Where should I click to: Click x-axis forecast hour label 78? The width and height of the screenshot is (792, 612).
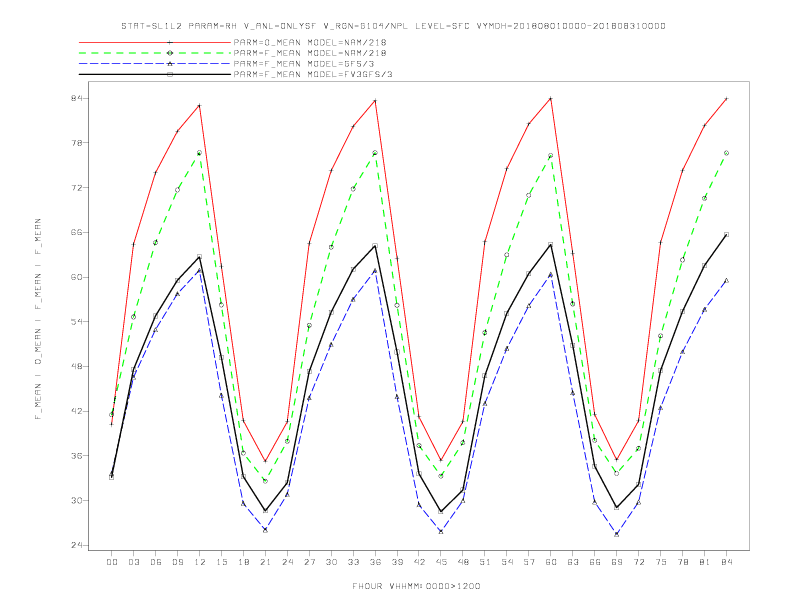[682, 562]
